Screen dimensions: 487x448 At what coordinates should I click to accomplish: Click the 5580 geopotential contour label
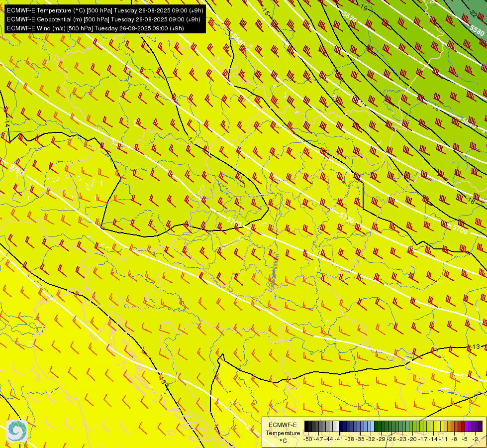point(477,30)
